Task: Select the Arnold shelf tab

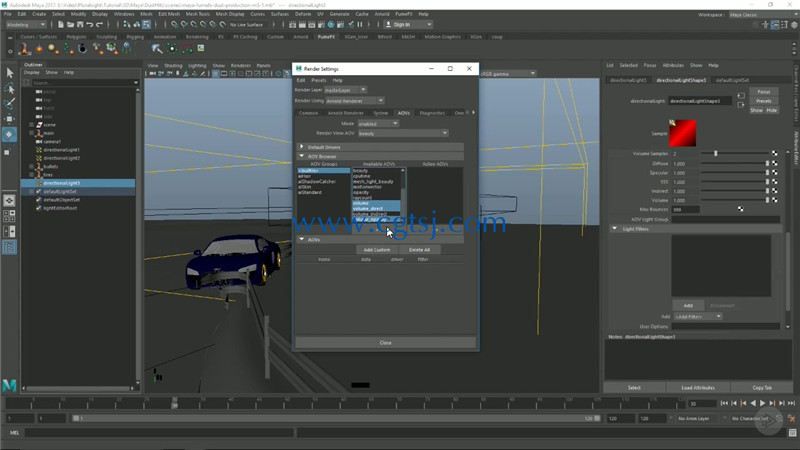Action: point(301,37)
